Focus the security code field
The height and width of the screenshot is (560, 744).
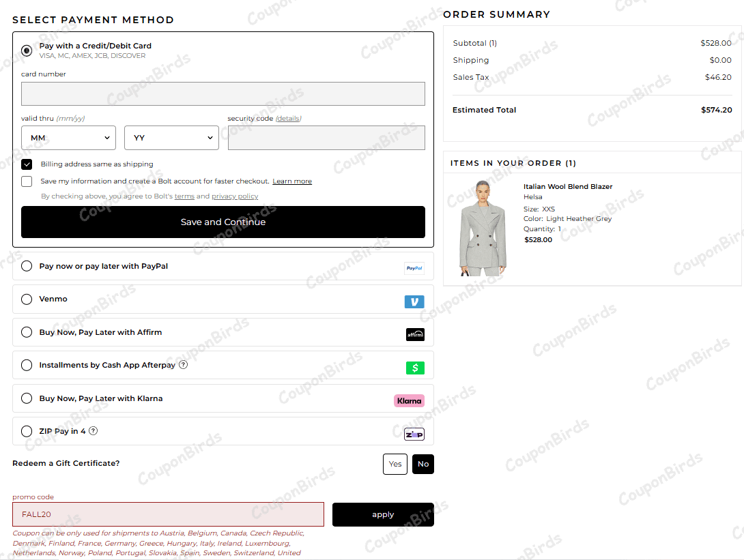(326, 138)
